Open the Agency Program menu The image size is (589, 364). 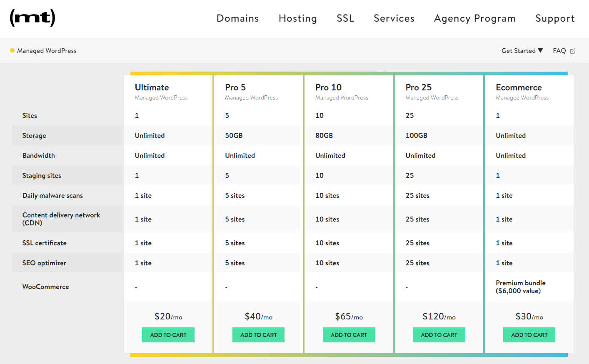tap(474, 18)
